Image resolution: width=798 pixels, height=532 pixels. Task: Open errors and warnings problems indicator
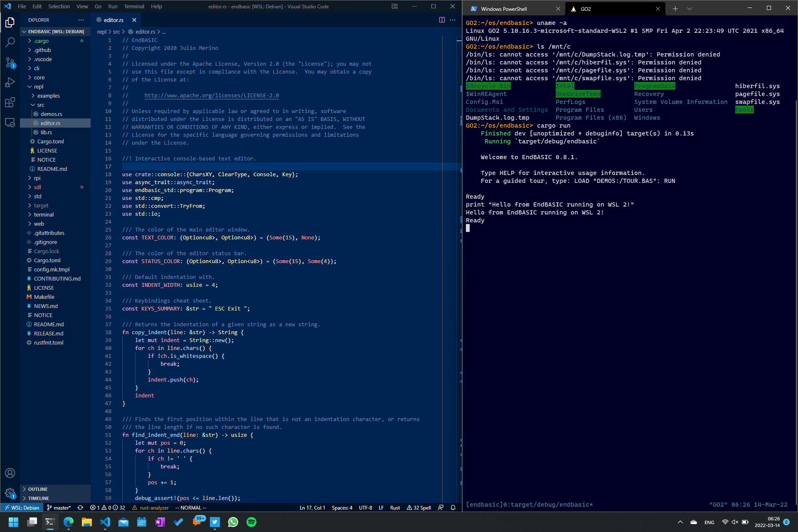click(x=107, y=507)
